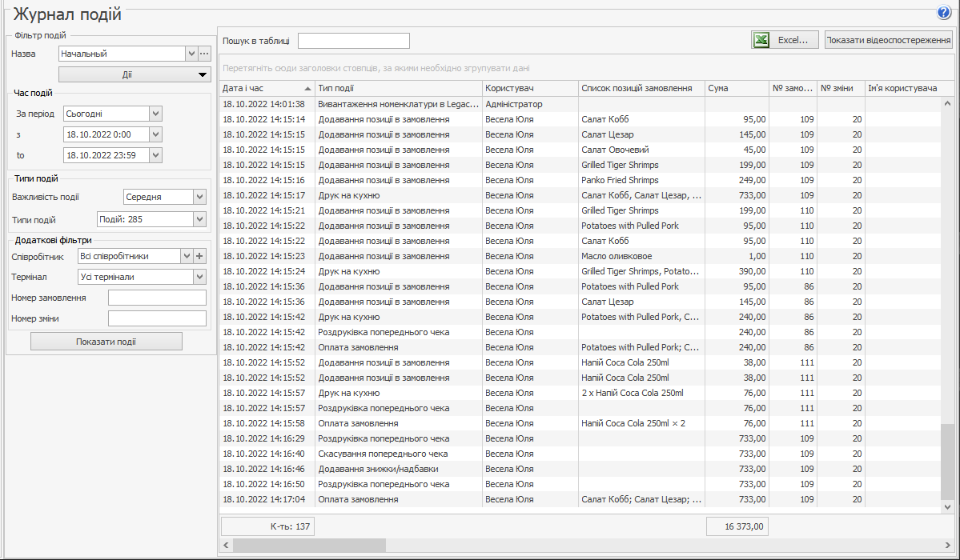Expand the Дії actions dropdown
Screen dimensions: 960x560
tap(134, 74)
